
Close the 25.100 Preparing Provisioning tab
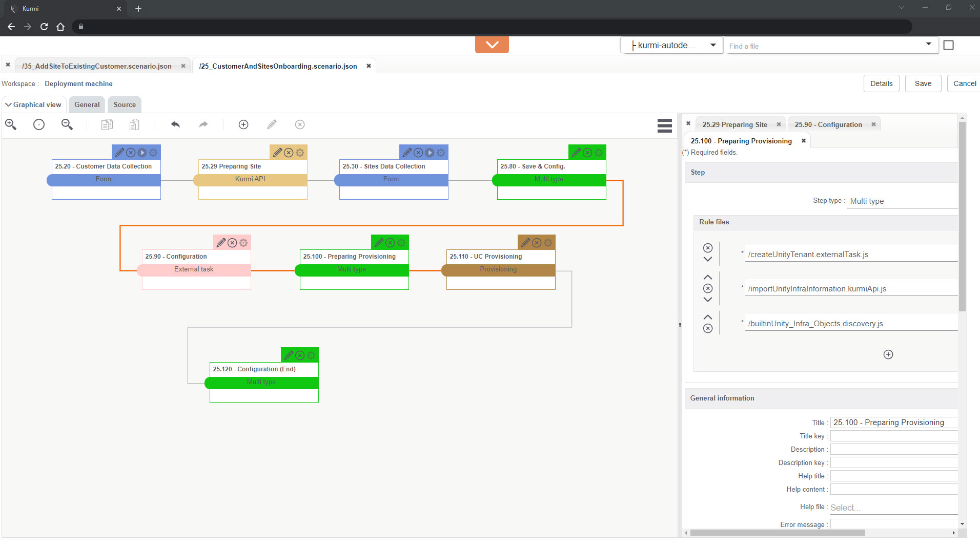[x=804, y=141]
